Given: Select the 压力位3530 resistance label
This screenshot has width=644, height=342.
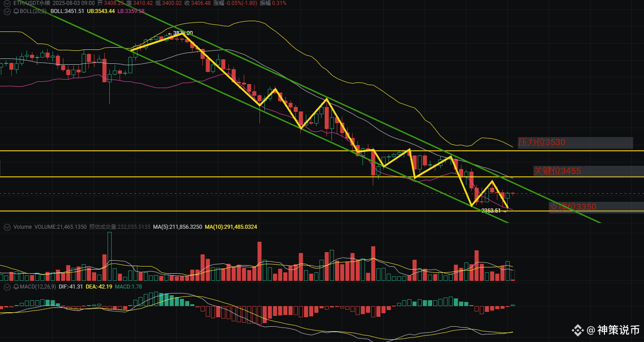Looking at the screenshot, I should tap(541, 142).
